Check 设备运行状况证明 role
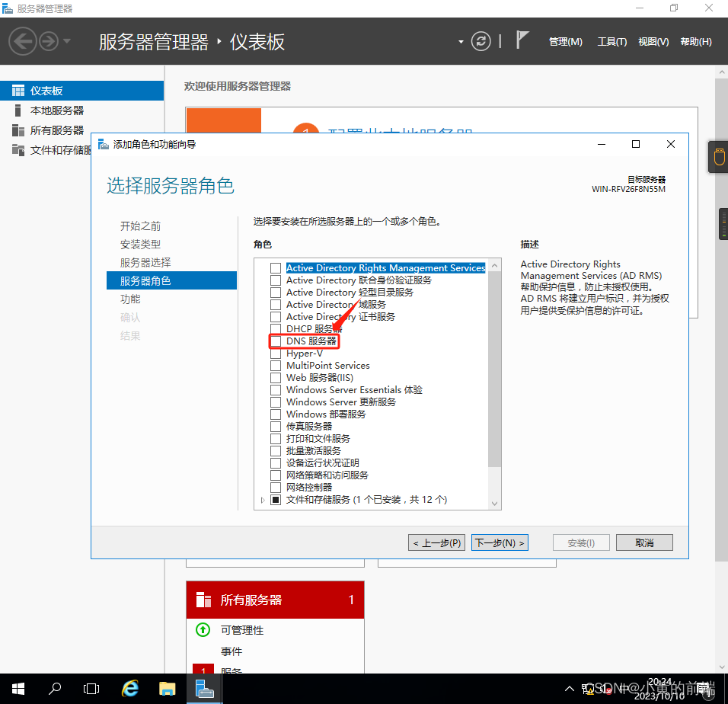Image resolution: width=728 pixels, height=704 pixels. coord(276,463)
